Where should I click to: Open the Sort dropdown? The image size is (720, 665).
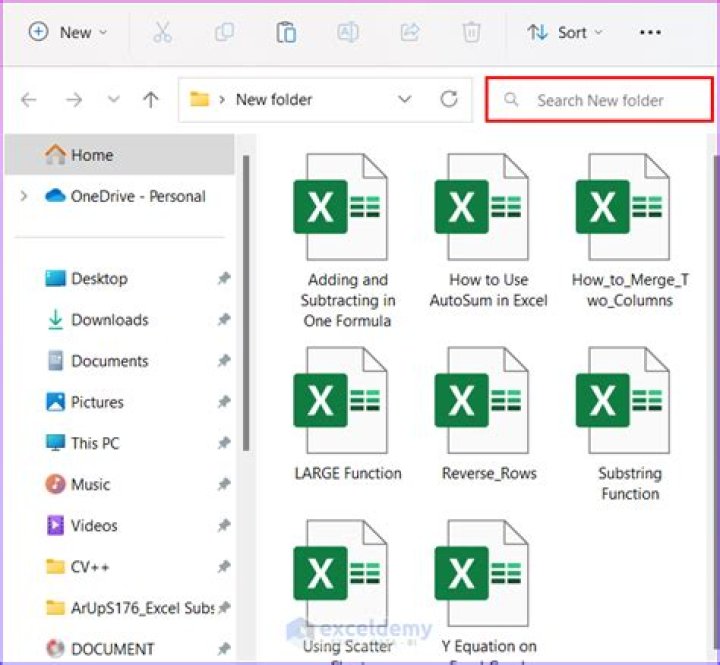(x=565, y=33)
